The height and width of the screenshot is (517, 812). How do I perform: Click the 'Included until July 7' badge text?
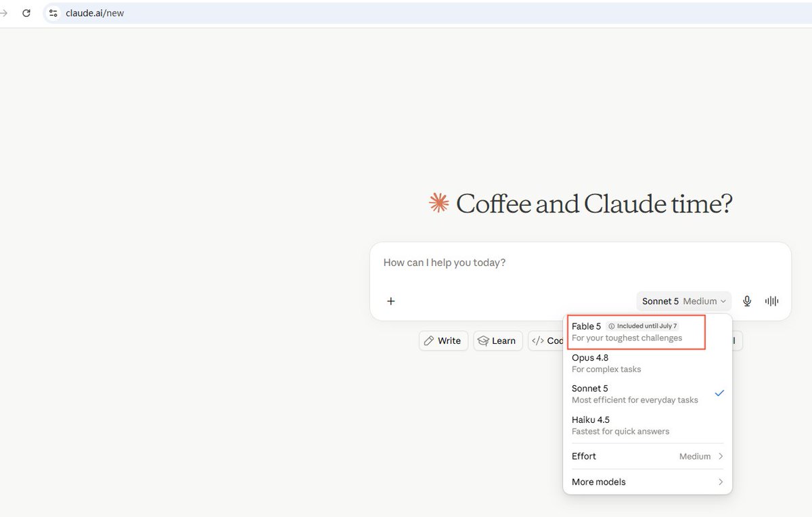tap(647, 326)
